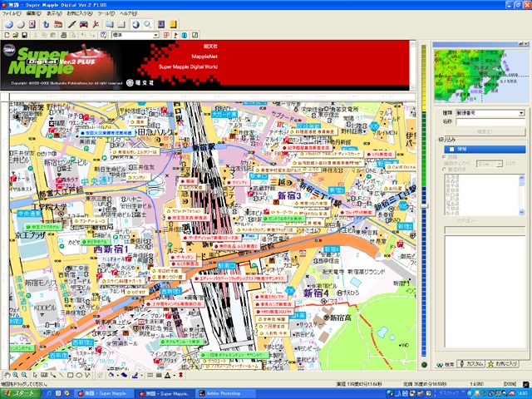The width and height of the screenshot is (532, 399).
Task: Open the ヘルプ menu
Action: (x=129, y=13)
